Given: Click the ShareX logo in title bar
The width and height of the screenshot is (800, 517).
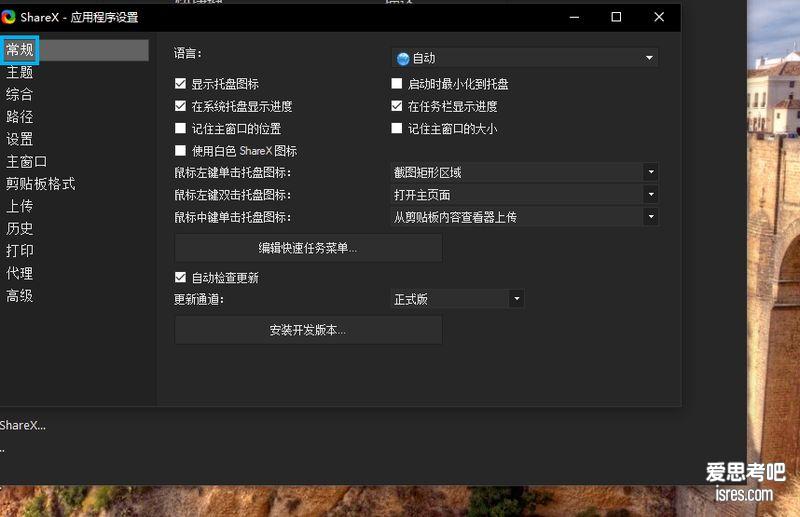Looking at the screenshot, I should pos(8,17).
